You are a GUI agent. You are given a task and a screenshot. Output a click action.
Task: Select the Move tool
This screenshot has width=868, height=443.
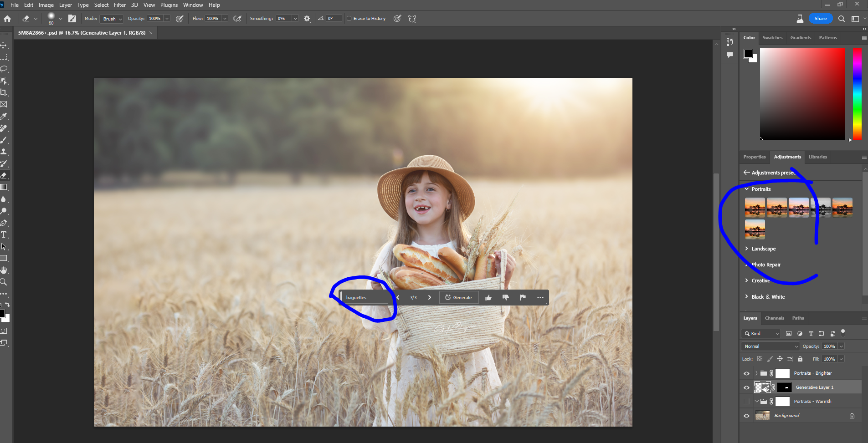[4, 46]
